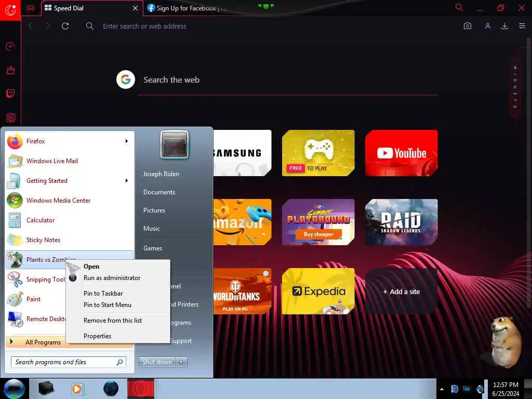This screenshot has width=532, height=399.
Task: Open the downloads icon
Action: point(504,26)
